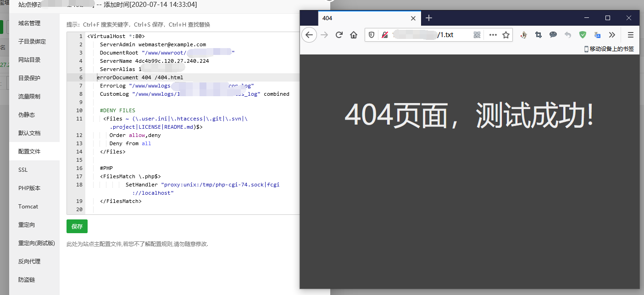Viewport: 644px width, 295px height.
Task: Click the closing </FilesMatch> line
Action: [121, 201]
